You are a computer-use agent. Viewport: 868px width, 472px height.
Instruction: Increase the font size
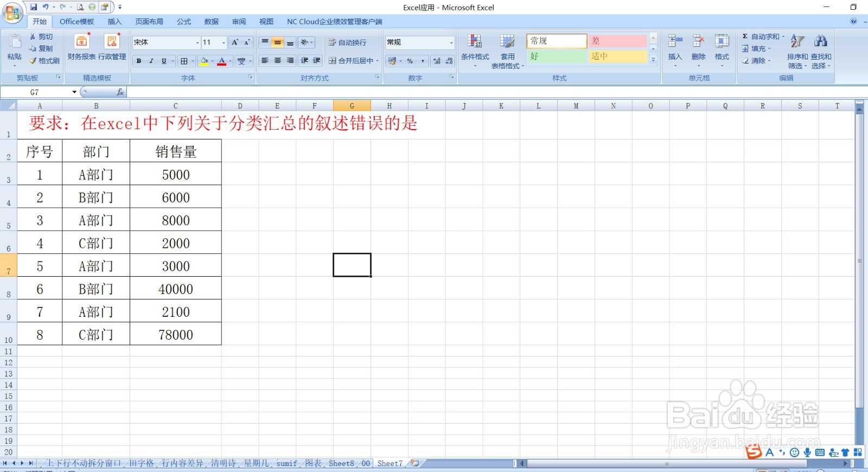click(x=235, y=42)
